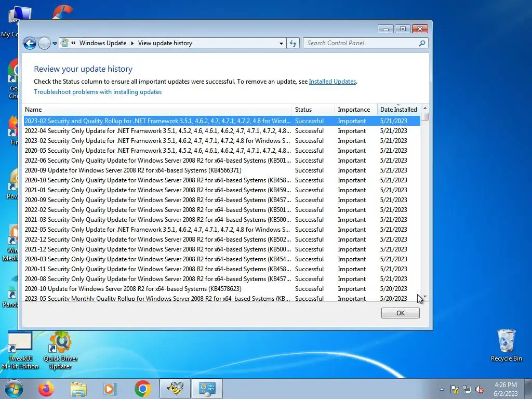Click the View update history breadcrumb
The width and height of the screenshot is (532, 399).
[165, 43]
